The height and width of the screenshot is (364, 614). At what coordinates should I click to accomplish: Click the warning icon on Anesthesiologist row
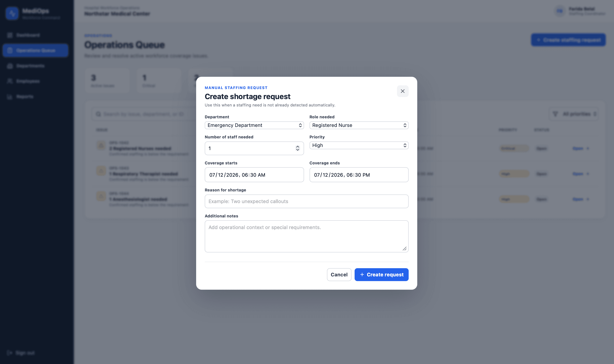101,196
